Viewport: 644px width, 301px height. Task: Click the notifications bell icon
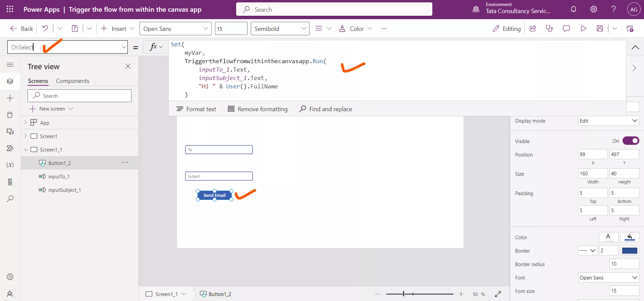tap(574, 9)
